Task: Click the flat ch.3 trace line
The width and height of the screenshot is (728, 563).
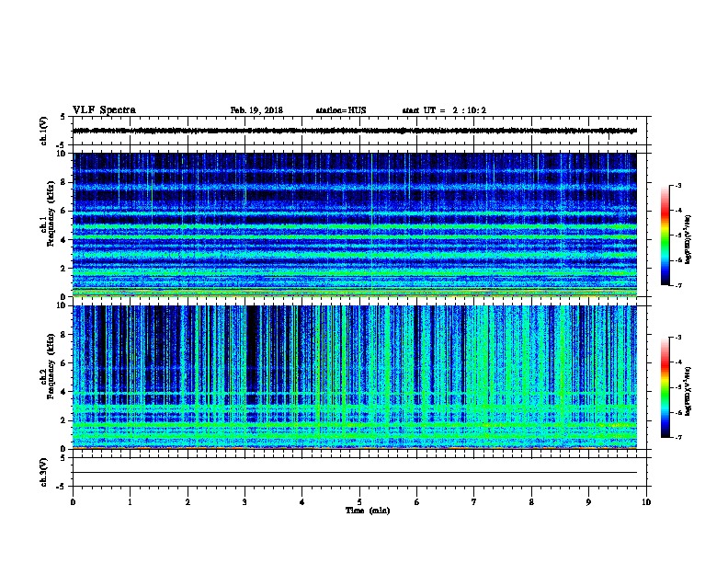Action: (x=355, y=473)
